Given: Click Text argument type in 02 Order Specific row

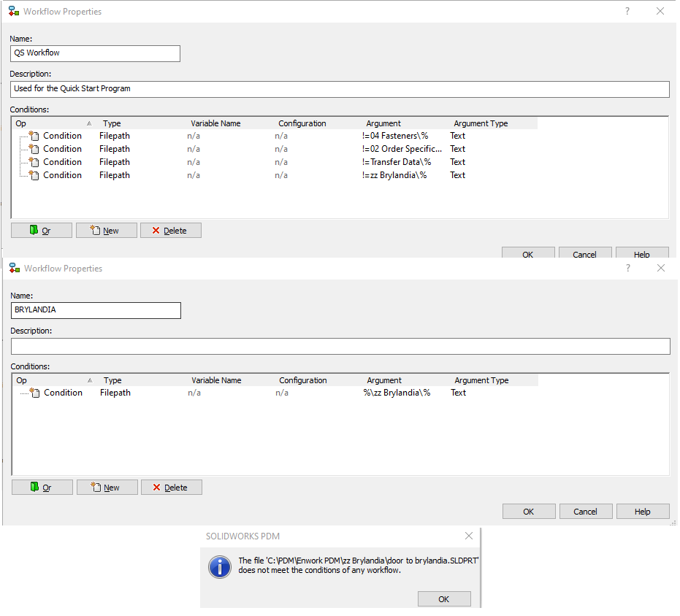Looking at the screenshot, I should tap(457, 149).
